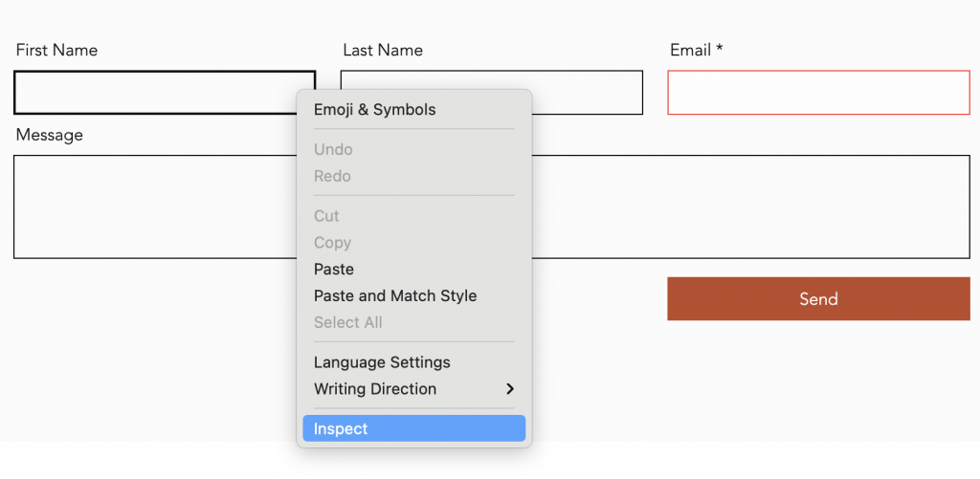Focus the First Name input field
Viewport: 980px width, 479px height.
[153, 93]
